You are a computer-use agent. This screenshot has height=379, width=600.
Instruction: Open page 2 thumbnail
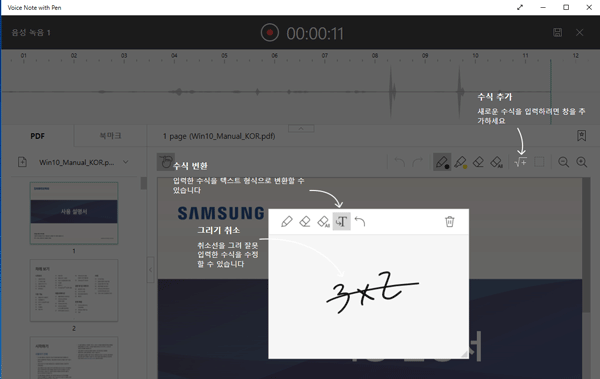(x=74, y=290)
